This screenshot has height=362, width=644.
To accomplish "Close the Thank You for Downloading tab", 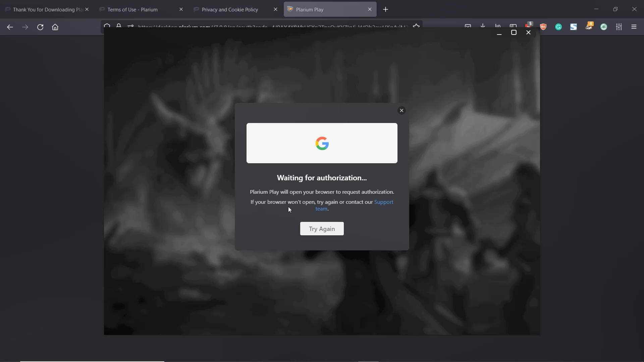I will pos(87,9).
